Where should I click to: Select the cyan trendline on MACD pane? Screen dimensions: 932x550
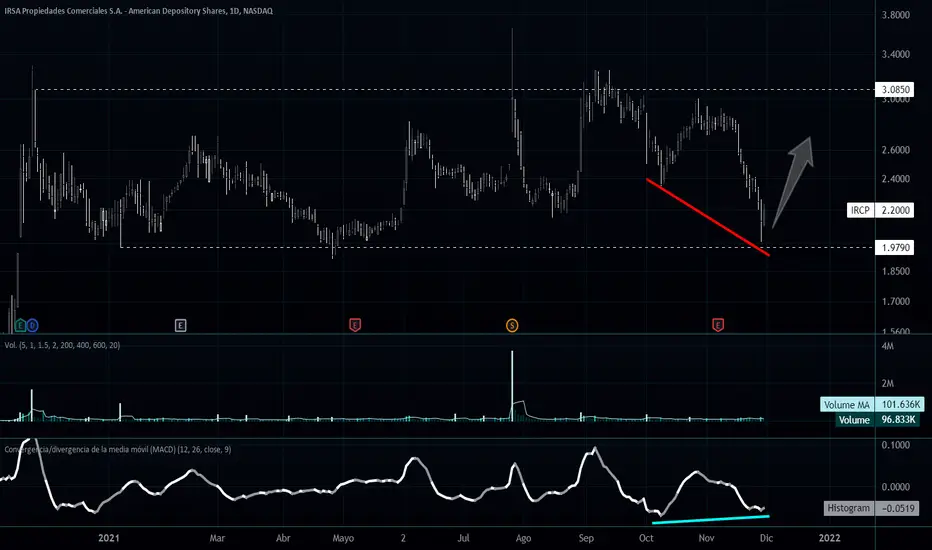(710, 519)
